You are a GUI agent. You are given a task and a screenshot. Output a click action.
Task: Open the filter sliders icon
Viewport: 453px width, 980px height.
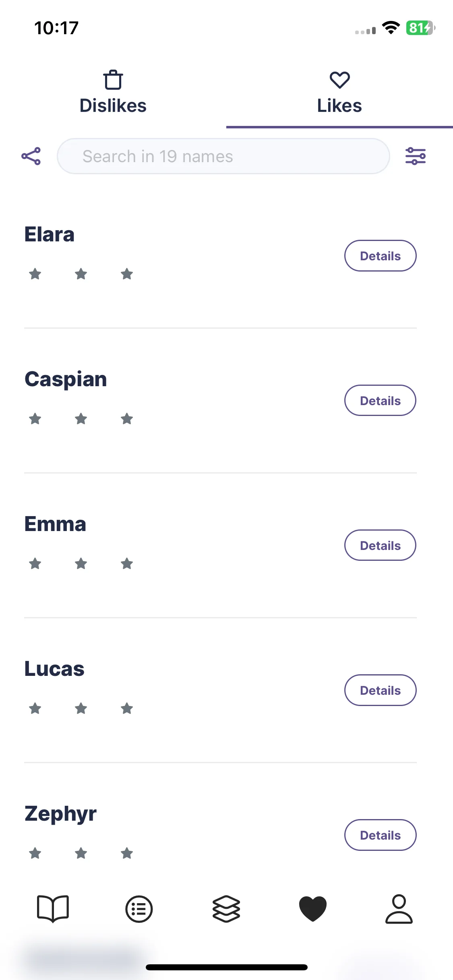click(416, 156)
